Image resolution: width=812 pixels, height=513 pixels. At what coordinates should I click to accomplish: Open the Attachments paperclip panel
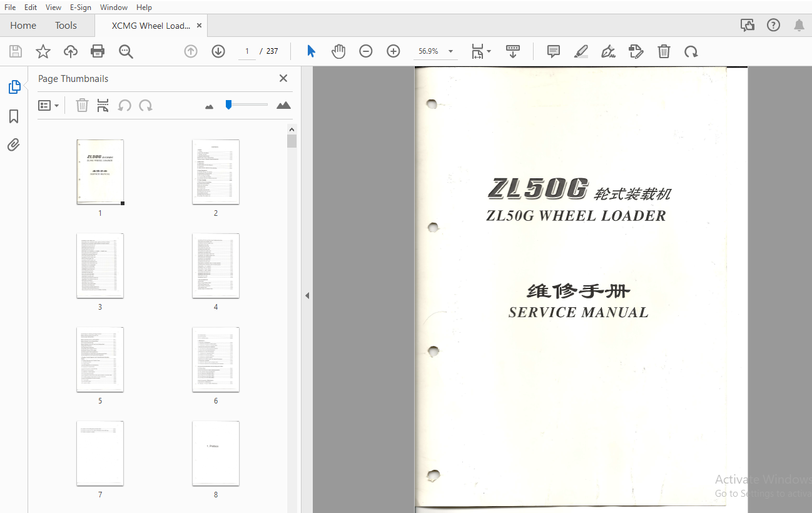tap(14, 145)
